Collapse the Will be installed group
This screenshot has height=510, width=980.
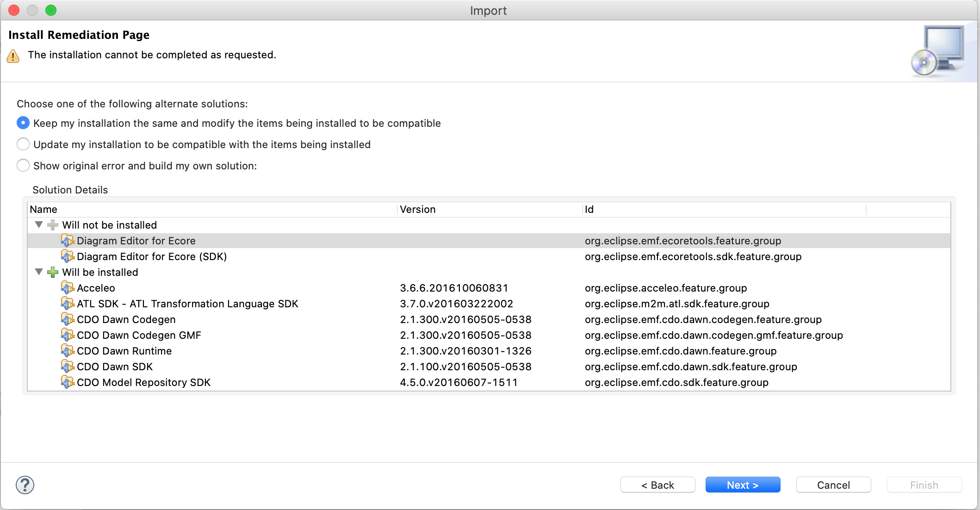click(x=39, y=272)
